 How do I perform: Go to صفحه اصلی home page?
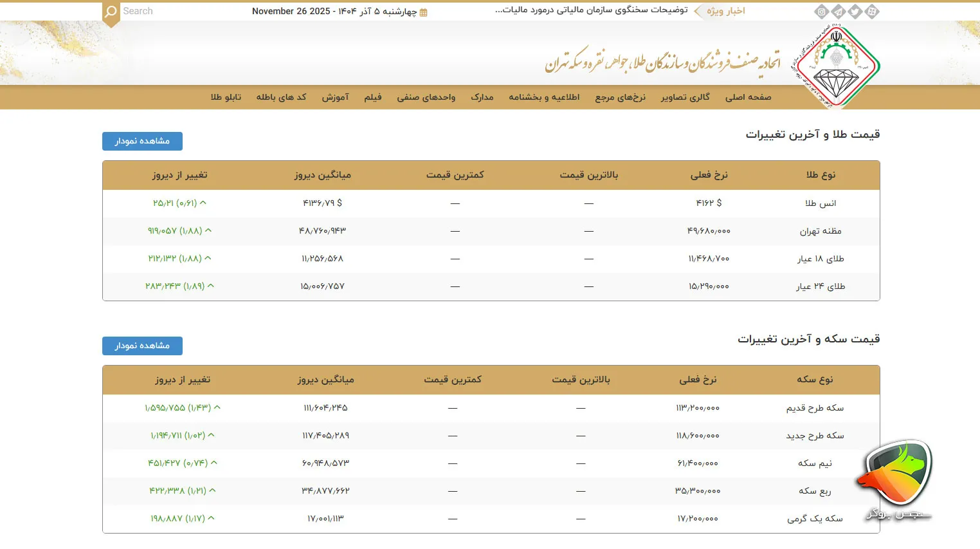tap(747, 97)
